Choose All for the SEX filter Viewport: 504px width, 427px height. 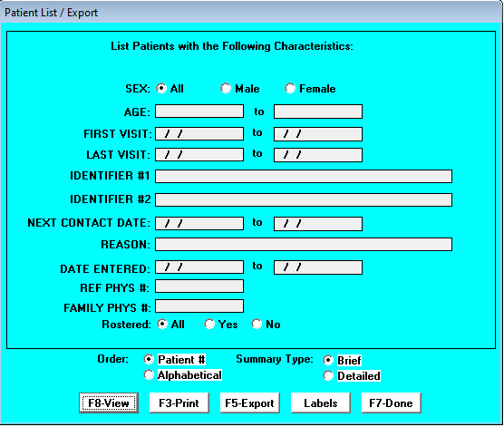coord(161,89)
